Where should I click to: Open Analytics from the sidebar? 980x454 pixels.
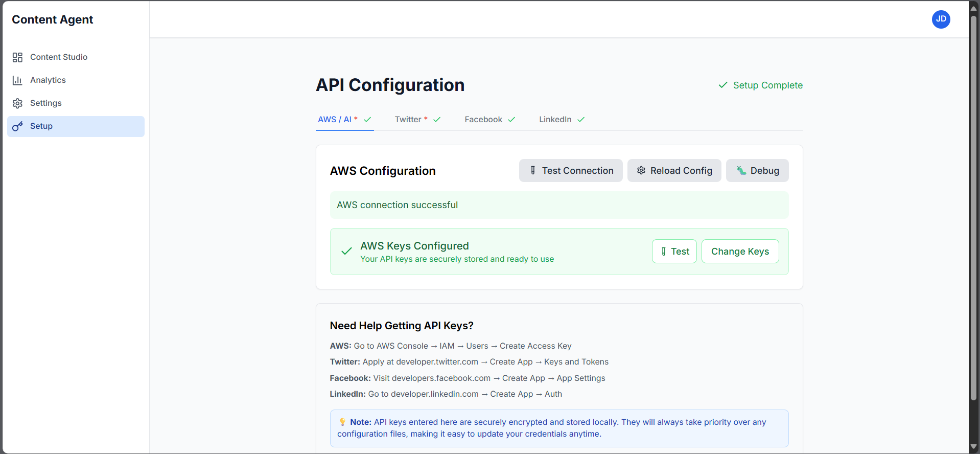(48, 80)
